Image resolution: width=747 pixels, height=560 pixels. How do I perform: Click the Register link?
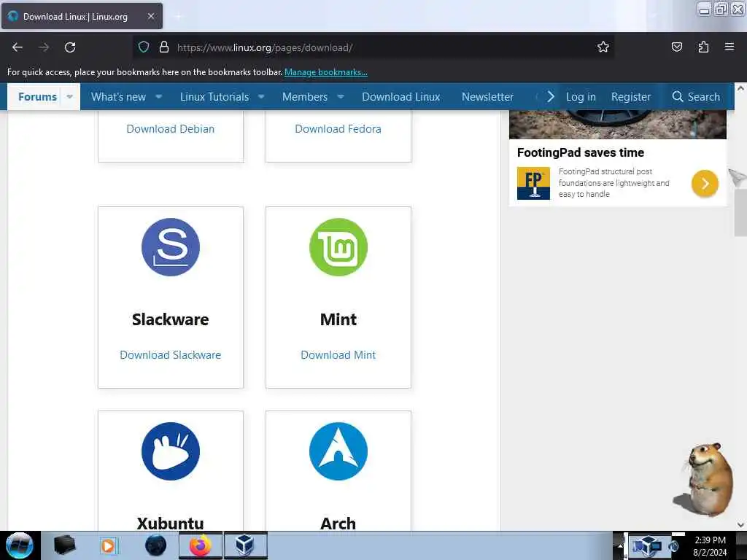[x=631, y=97]
